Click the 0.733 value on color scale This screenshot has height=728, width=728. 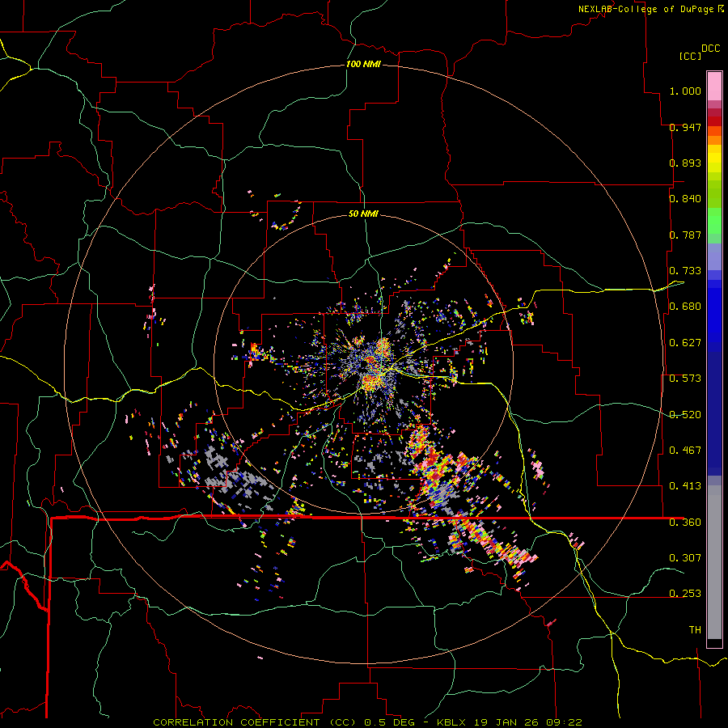[685, 271]
